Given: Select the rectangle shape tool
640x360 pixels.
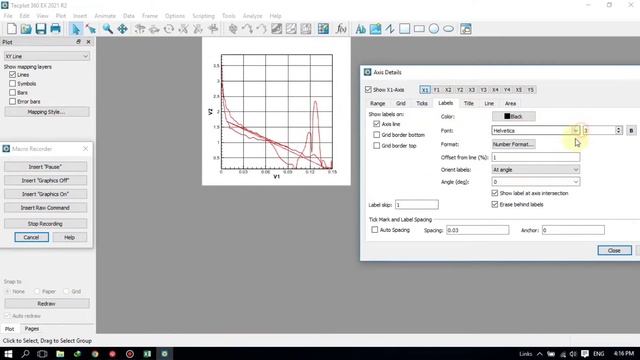Looking at the screenshot, I should coord(419,29).
